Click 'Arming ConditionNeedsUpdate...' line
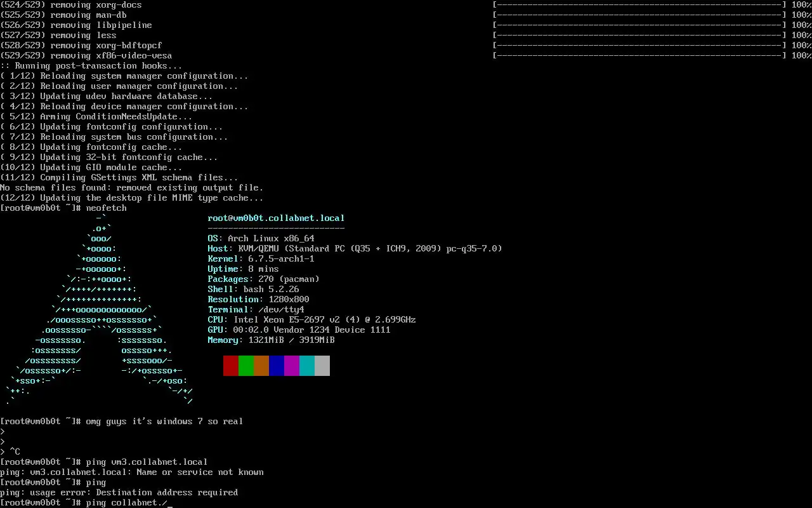 point(96,117)
